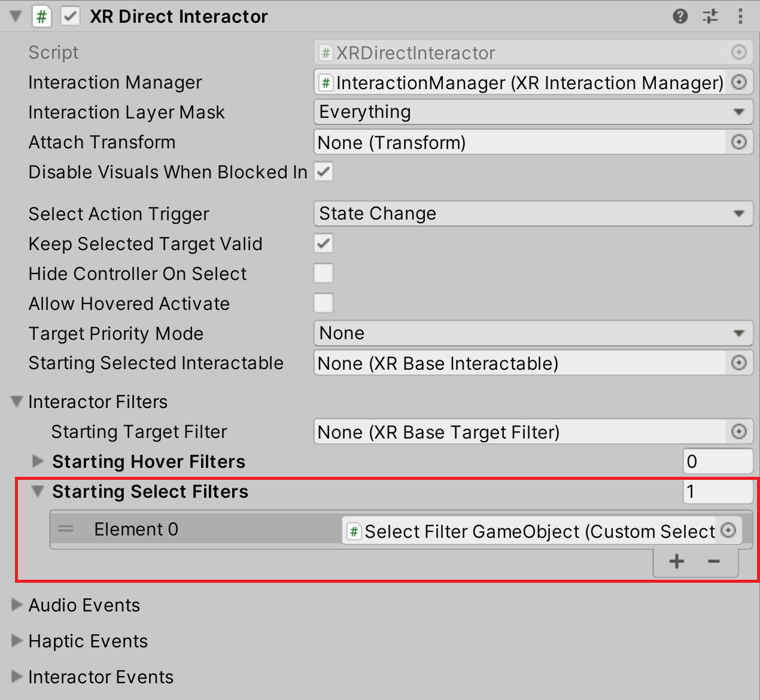This screenshot has width=760, height=700.
Task: Click the help icon in the component header
Action: coord(680,16)
